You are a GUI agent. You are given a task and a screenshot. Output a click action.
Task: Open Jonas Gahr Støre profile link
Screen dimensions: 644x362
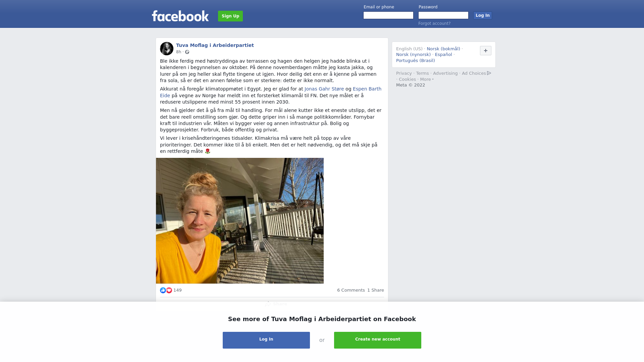pyautogui.click(x=324, y=89)
